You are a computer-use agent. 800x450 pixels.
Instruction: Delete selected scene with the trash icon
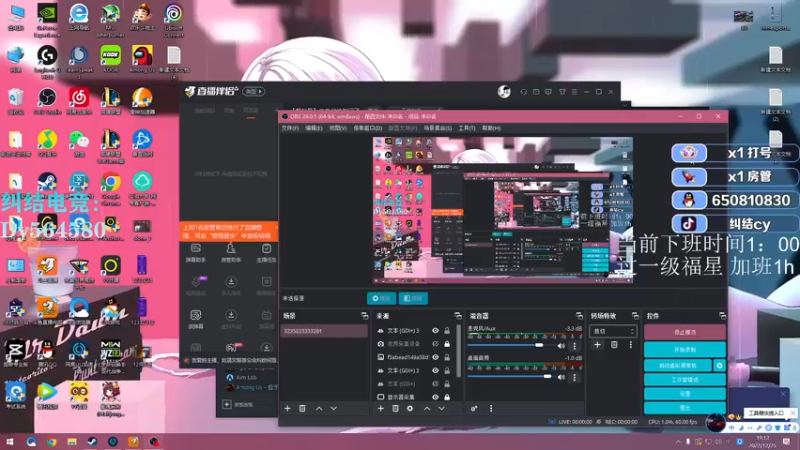pyautogui.click(x=302, y=408)
